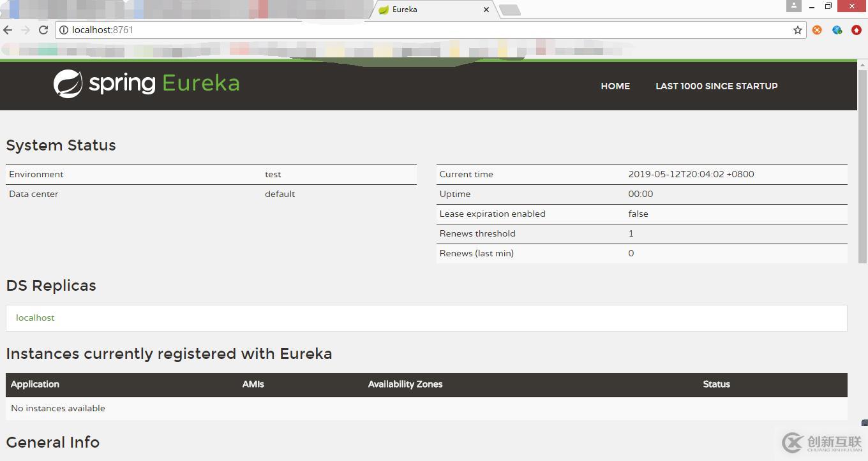Click the Data center label cell

pyautogui.click(x=33, y=194)
